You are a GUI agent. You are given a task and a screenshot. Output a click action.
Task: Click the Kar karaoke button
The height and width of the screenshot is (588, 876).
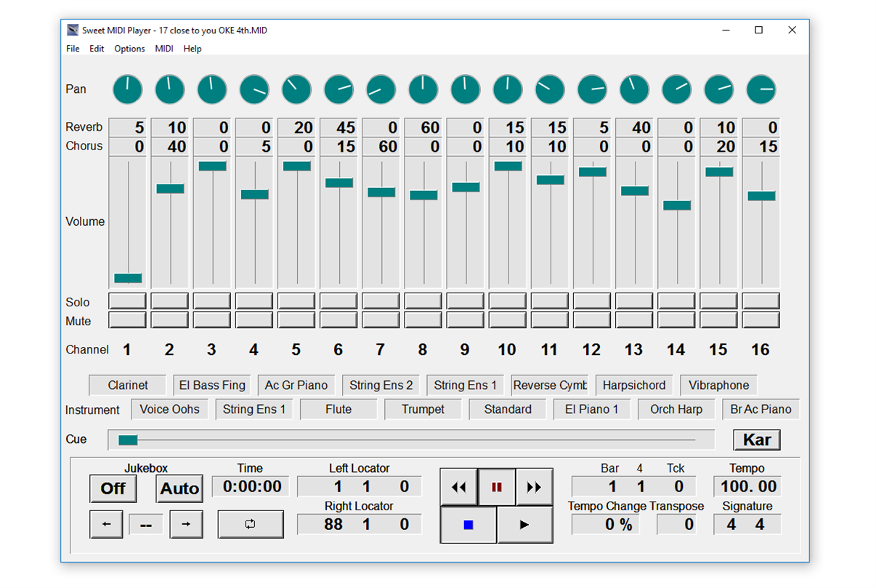(757, 440)
